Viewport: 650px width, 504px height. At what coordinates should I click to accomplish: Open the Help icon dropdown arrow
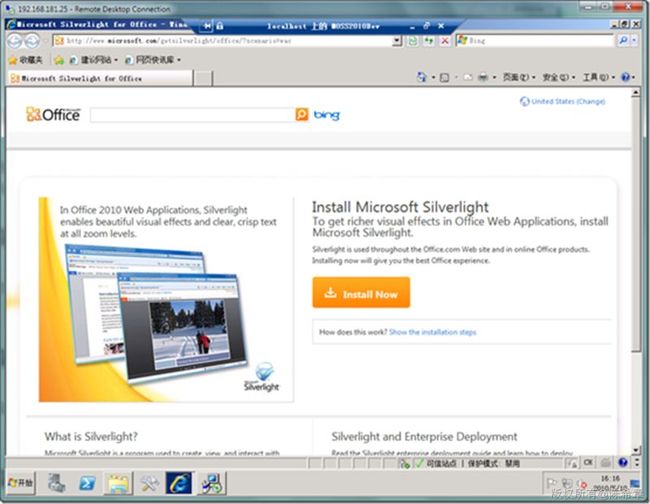(634, 77)
